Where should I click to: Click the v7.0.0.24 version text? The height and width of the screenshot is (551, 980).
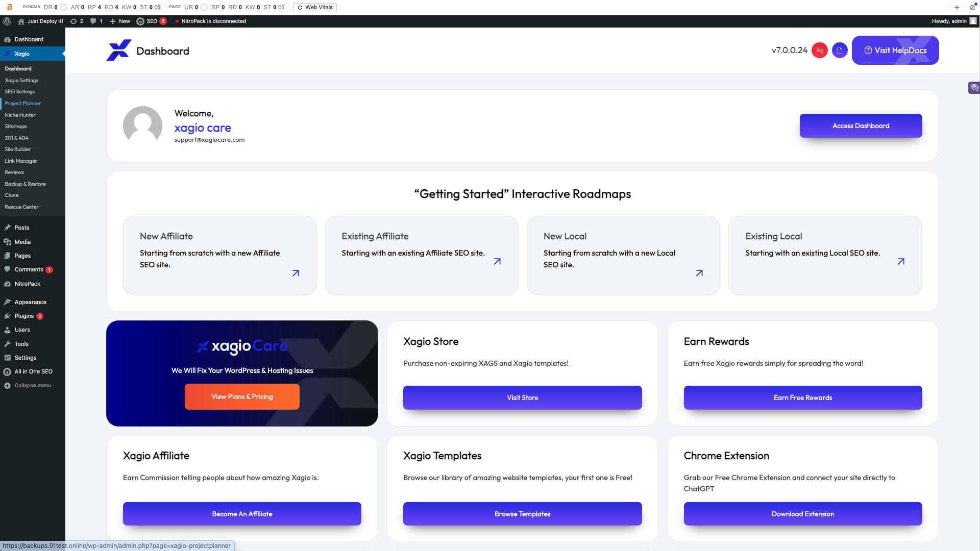pos(790,51)
